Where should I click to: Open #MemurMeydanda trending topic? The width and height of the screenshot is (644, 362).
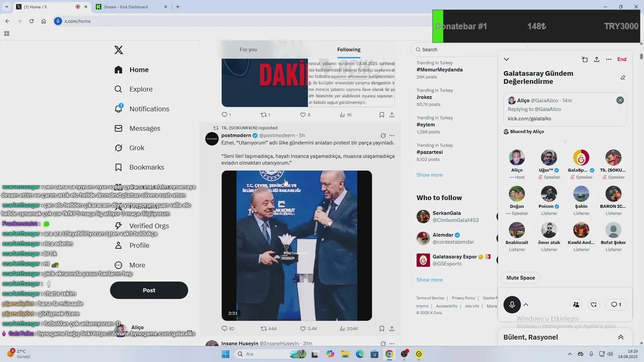click(x=440, y=70)
